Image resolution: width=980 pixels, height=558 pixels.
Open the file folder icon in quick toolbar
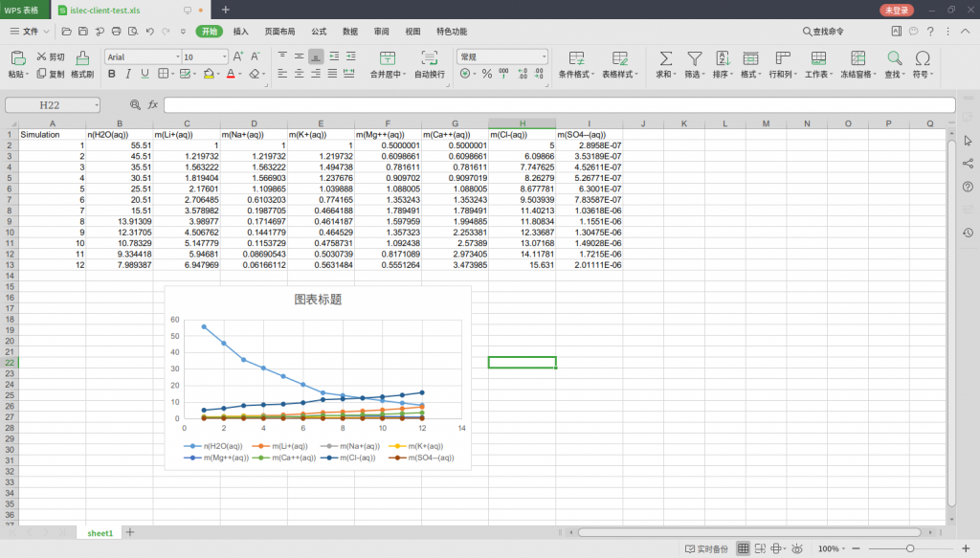(x=66, y=32)
